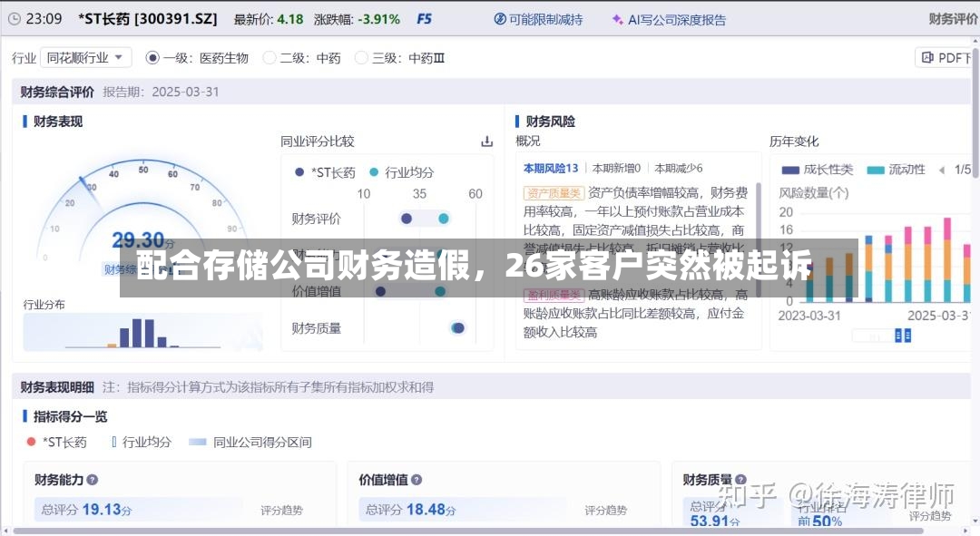This screenshot has height=536, width=980.
Task: Click 行业均分 teal dot on 财务评价 row
Action: pos(443,218)
